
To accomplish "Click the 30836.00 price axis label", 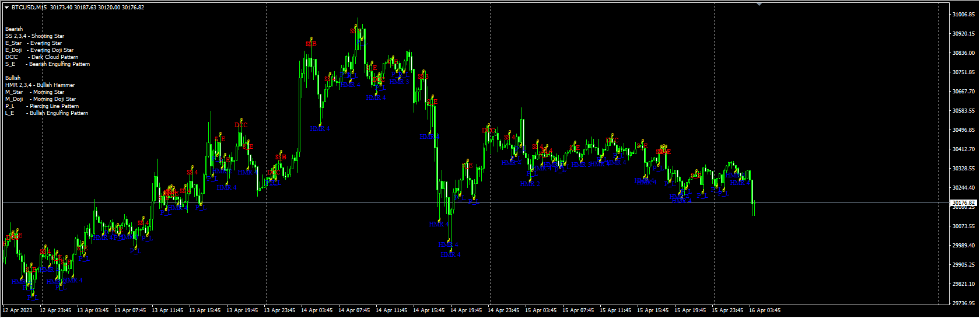I will tap(964, 53).
